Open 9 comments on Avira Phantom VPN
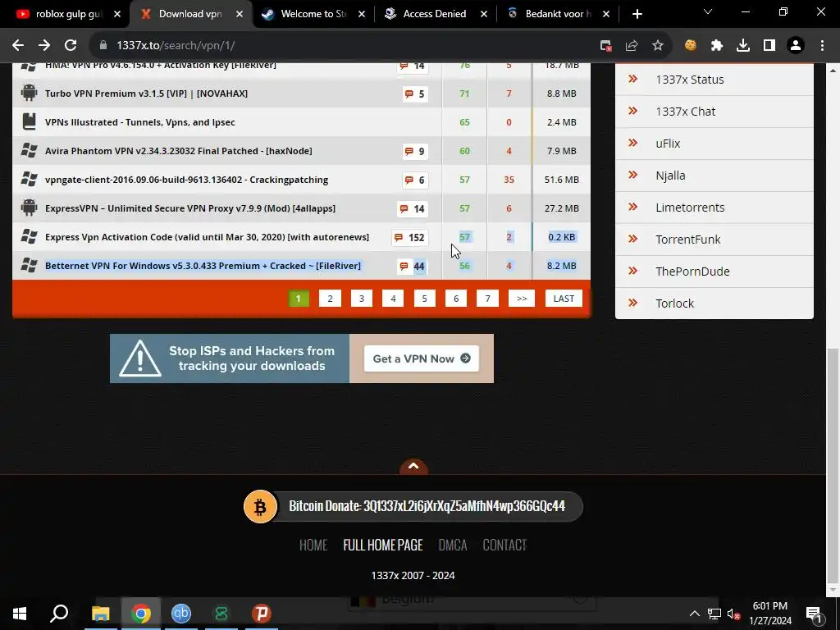840x630 pixels. [415, 151]
